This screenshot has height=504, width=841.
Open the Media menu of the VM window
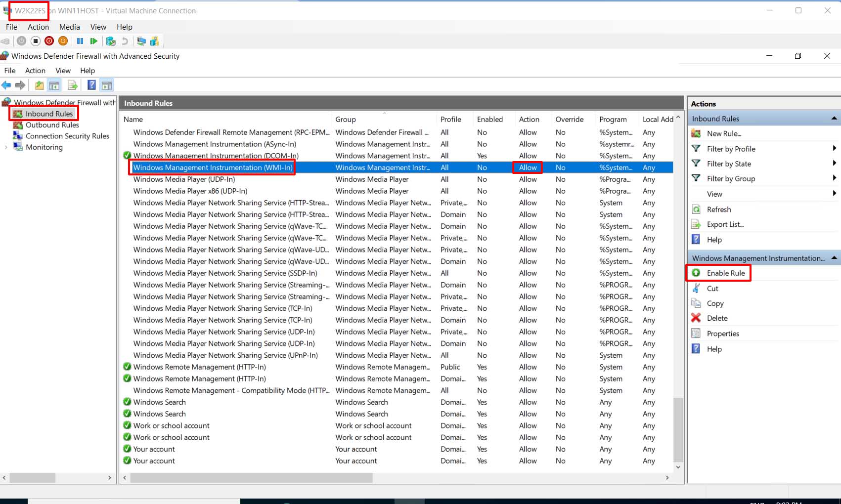tap(70, 27)
